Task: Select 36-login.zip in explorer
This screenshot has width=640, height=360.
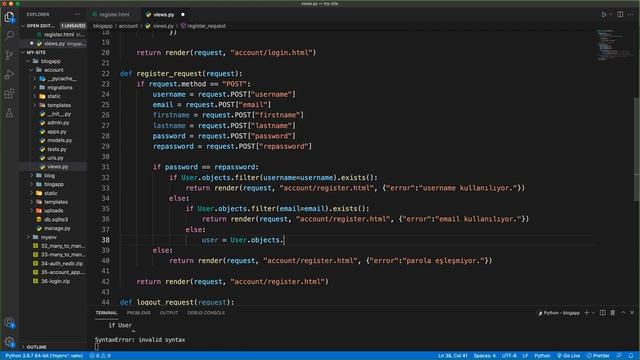Action: (x=55, y=281)
